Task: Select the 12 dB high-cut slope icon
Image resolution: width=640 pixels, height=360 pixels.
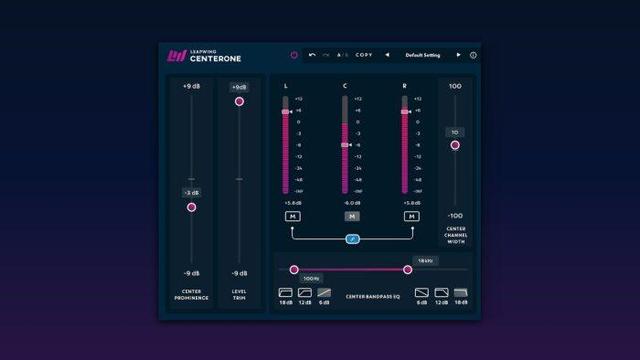Action: (x=441, y=293)
